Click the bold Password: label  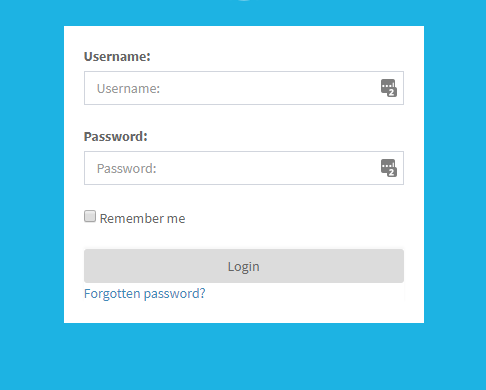click(115, 137)
